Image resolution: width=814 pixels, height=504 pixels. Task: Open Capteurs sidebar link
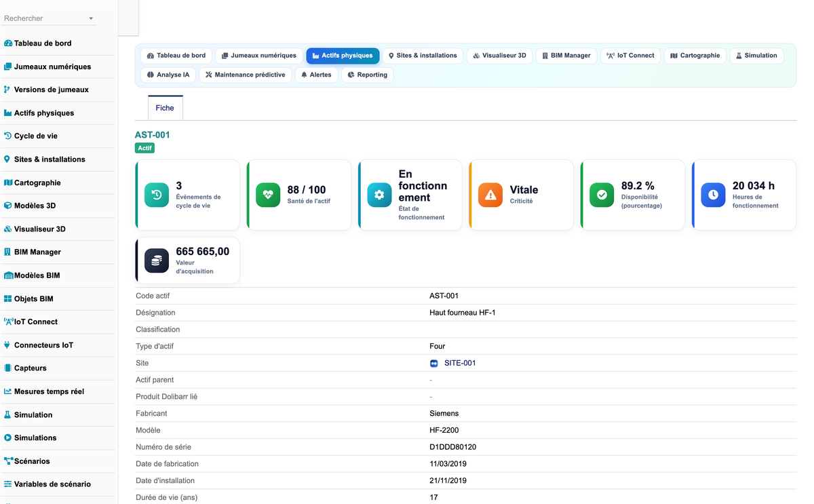coord(31,368)
